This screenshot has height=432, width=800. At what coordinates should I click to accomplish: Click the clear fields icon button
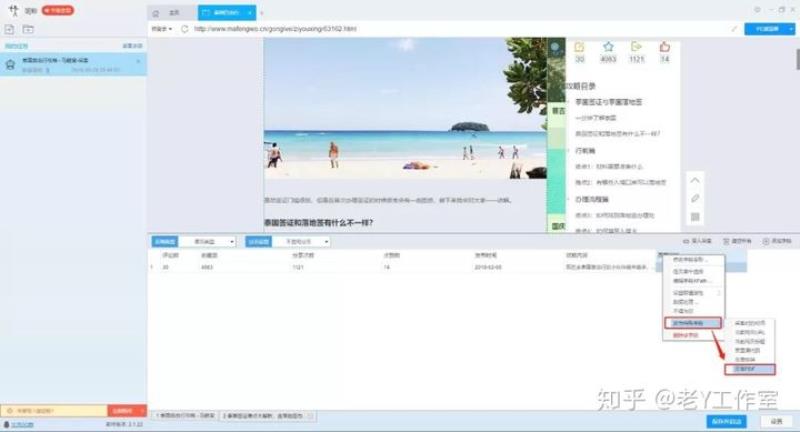pyautogui.click(x=737, y=241)
